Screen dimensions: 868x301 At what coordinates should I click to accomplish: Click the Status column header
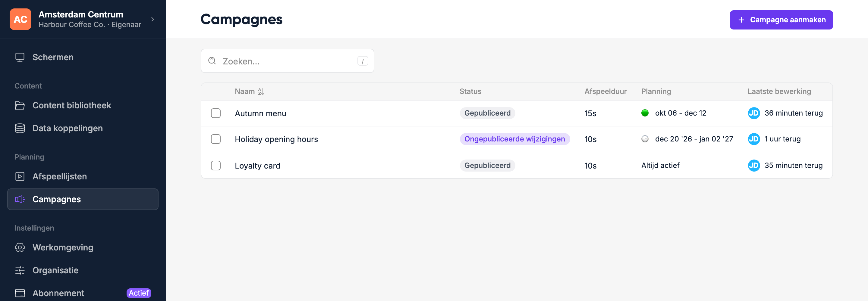pyautogui.click(x=470, y=91)
